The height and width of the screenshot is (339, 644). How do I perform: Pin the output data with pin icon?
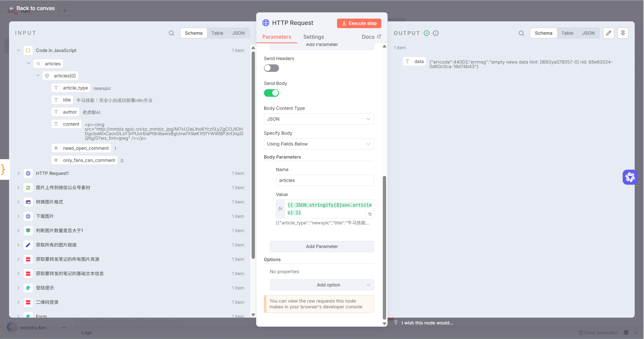(x=623, y=33)
